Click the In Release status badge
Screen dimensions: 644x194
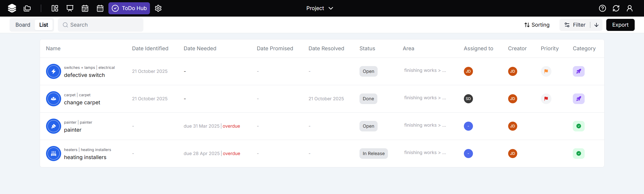[x=374, y=154]
